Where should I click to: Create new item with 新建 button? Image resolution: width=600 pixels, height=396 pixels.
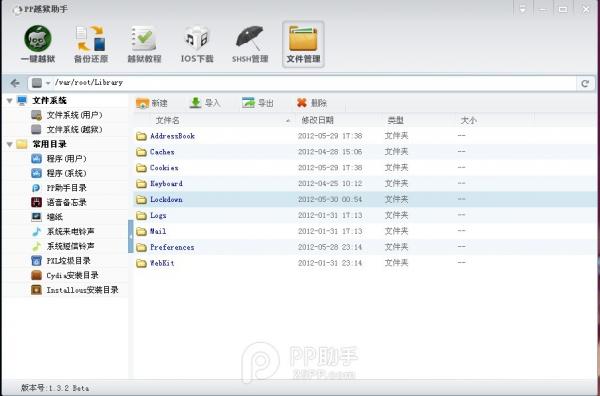point(152,103)
